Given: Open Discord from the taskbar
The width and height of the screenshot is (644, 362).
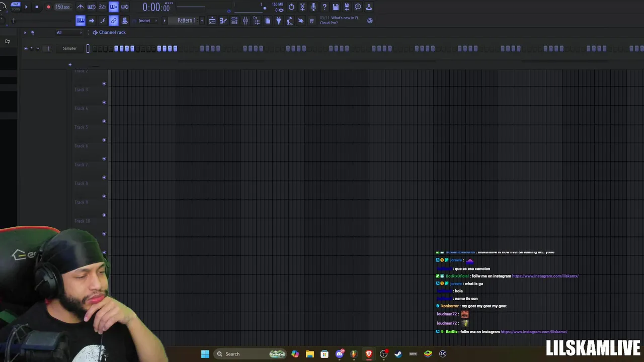Looking at the screenshot, I should 339,354.
